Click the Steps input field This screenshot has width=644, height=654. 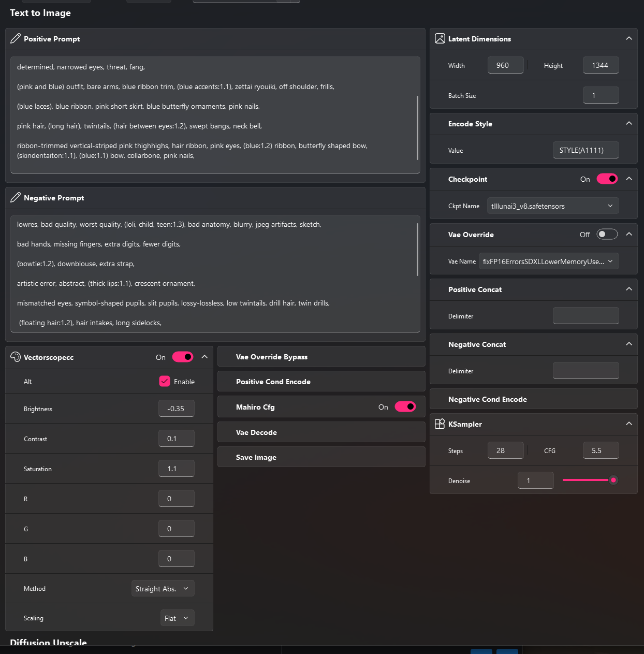pos(506,450)
